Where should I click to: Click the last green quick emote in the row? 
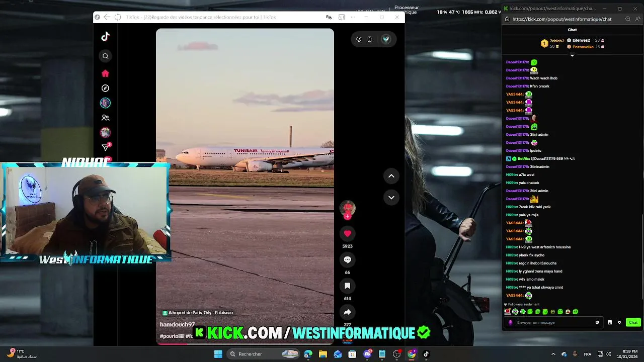click(576, 312)
